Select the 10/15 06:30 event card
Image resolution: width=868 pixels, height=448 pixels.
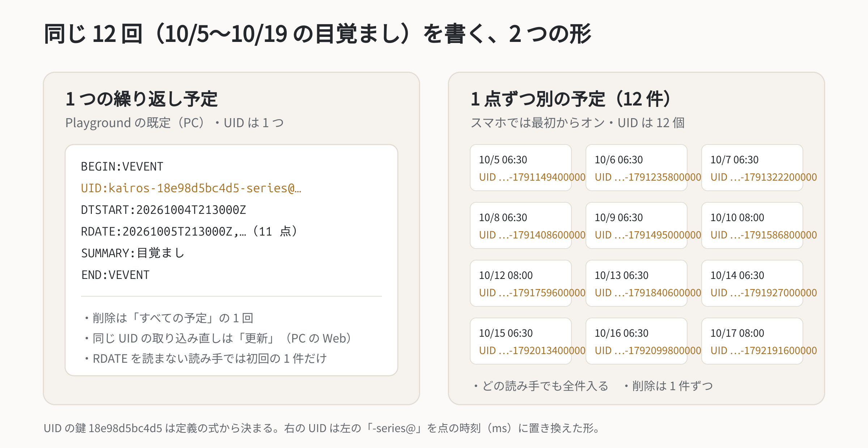[x=521, y=341]
